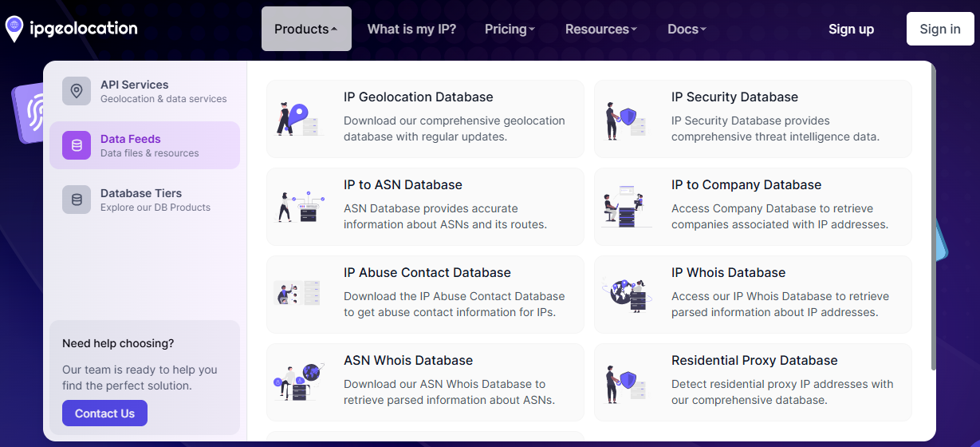This screenshot has width=980, height=447.
Task: Select the API Services location pin icon
Action: tap(77, 91)
